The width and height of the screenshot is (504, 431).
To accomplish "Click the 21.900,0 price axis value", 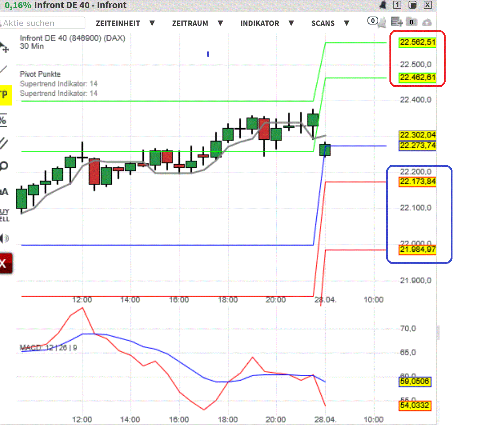I will [415, 281].
